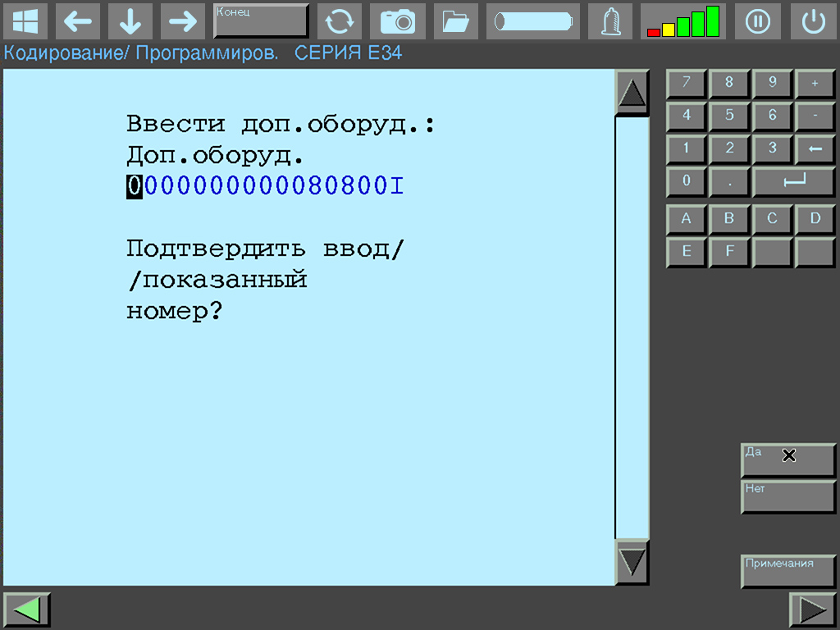The width and height of the screenshot is (840, 630).
Task: Go back with green left triangle
Action: [x=27, y=609]
